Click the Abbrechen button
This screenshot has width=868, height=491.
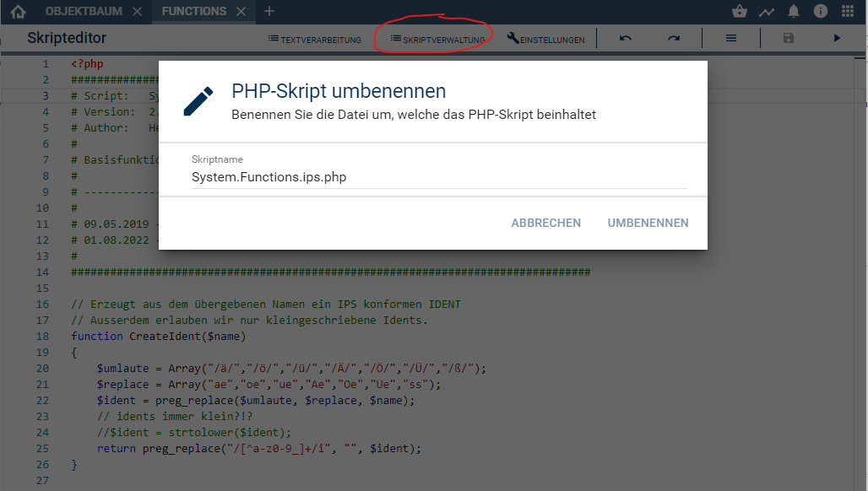[545, 223]
